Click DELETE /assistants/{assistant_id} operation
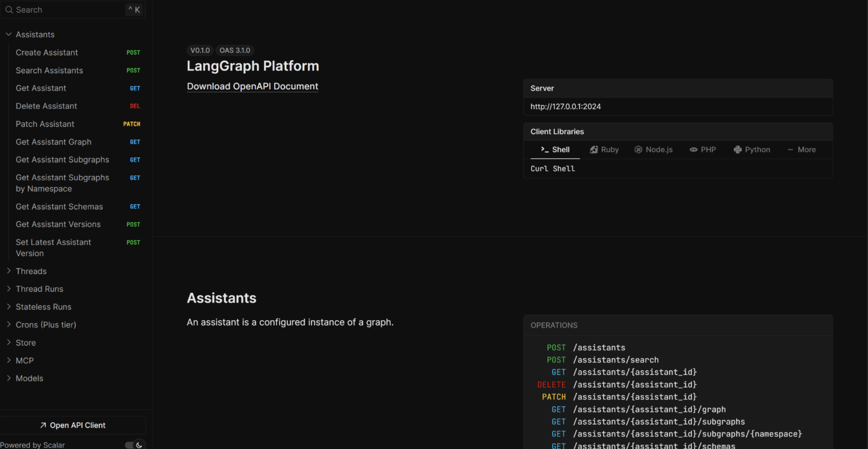 coord(617,385)
